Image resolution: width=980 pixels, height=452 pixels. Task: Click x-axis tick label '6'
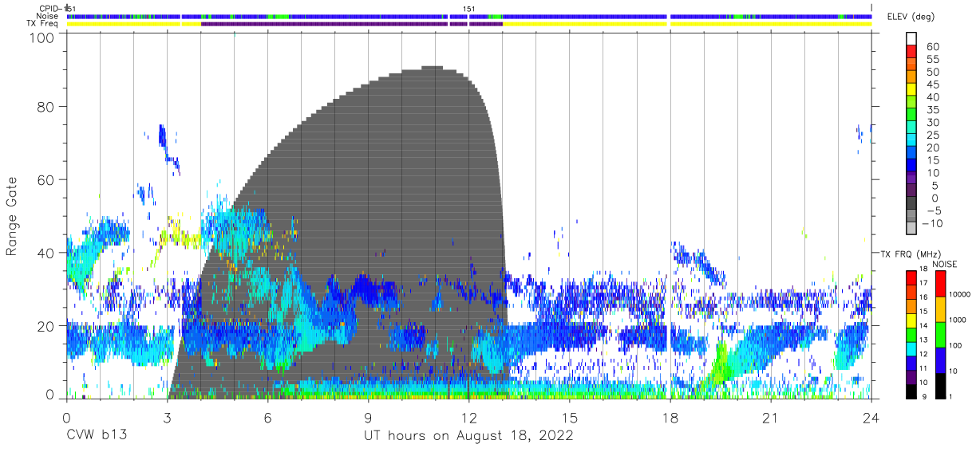coord(267,419)
